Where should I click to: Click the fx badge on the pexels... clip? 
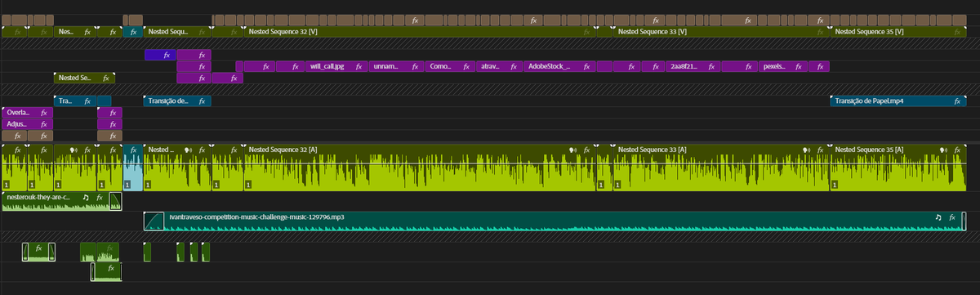[799, 66]
